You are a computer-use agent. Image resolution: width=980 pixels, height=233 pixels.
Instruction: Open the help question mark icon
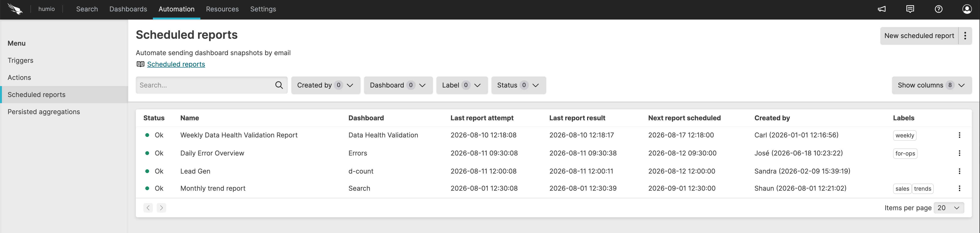938,9
